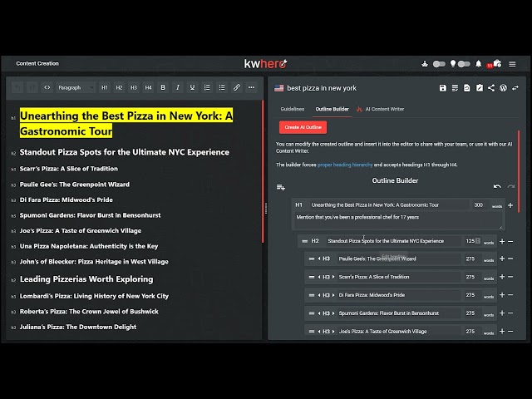The height and width of the screenshot is (399, 532).
Task: Demote the Scarr's Pizza H3 with right arrow
Action: 333,277
